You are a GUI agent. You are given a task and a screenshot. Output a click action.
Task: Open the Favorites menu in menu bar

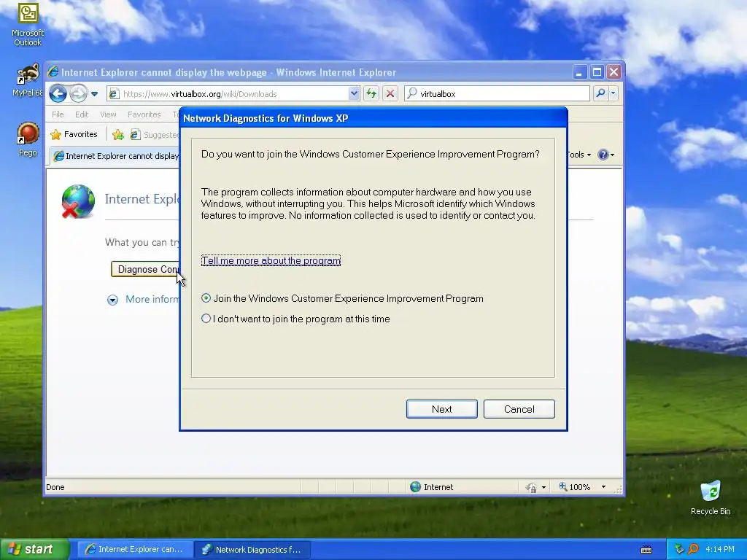144,114
